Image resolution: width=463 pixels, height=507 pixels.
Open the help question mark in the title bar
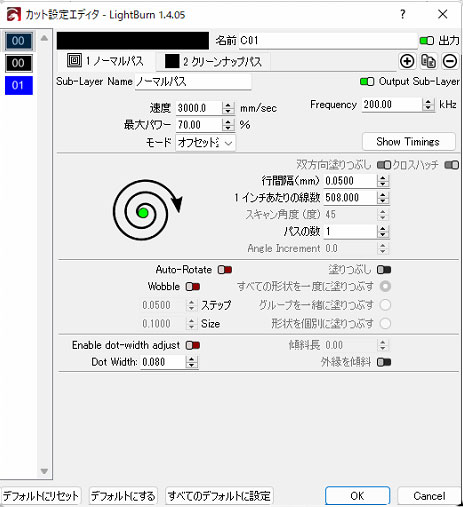(x=403, y=14)
